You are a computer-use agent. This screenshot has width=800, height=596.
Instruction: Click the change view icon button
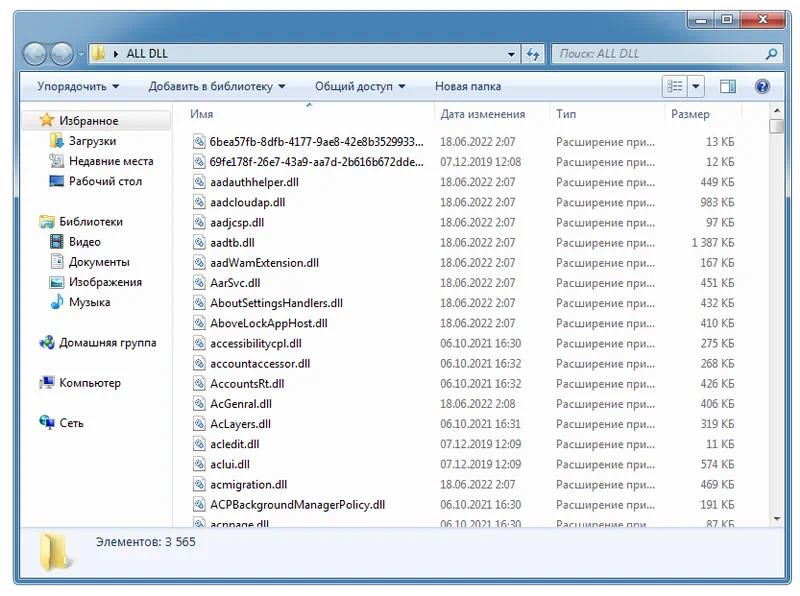674,86
